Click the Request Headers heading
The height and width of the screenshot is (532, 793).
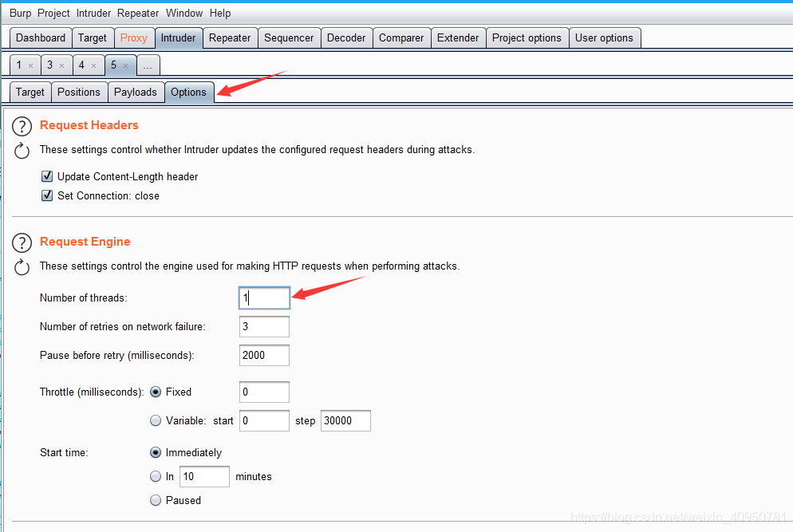click(x=89, y=125)
